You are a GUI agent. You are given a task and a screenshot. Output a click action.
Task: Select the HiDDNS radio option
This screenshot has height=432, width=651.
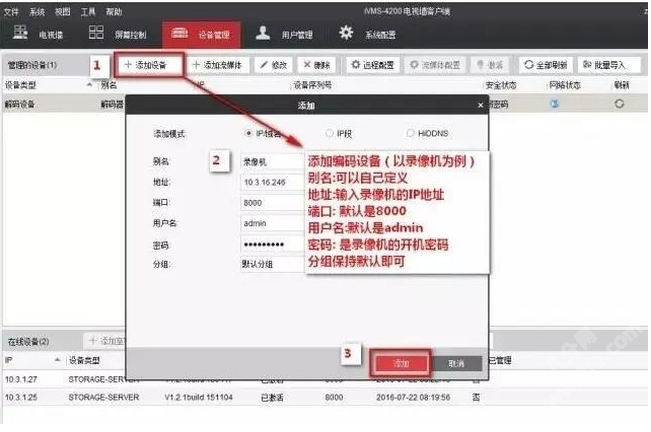(x=410, y=133)
